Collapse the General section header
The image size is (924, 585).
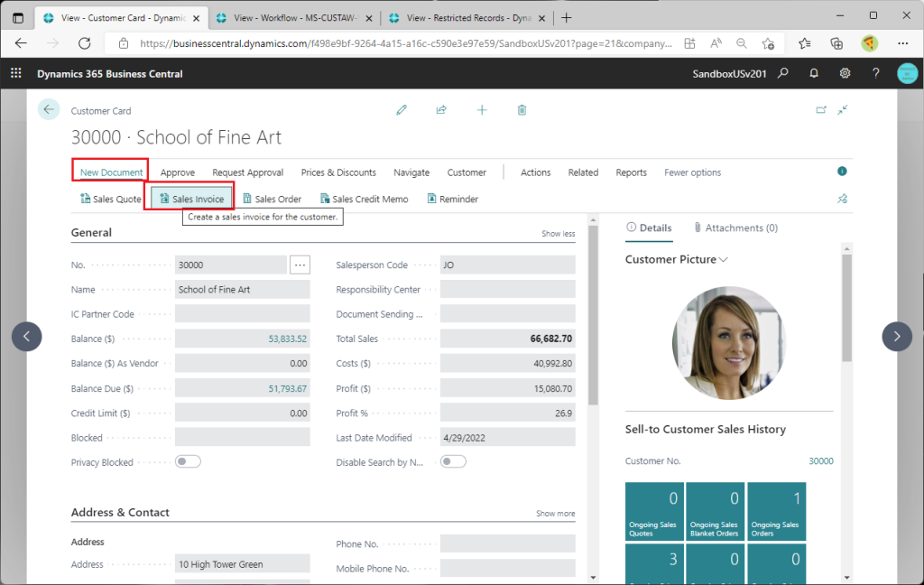91,232
